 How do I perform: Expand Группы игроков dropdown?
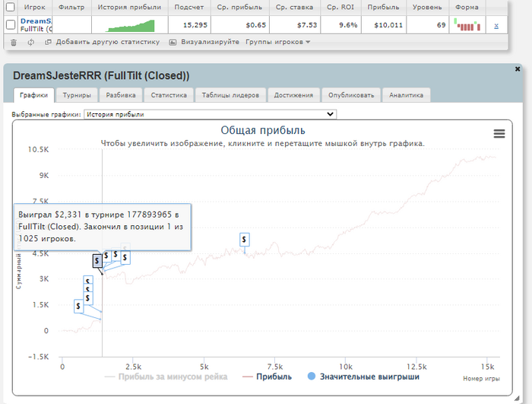[x=277, y=42]
